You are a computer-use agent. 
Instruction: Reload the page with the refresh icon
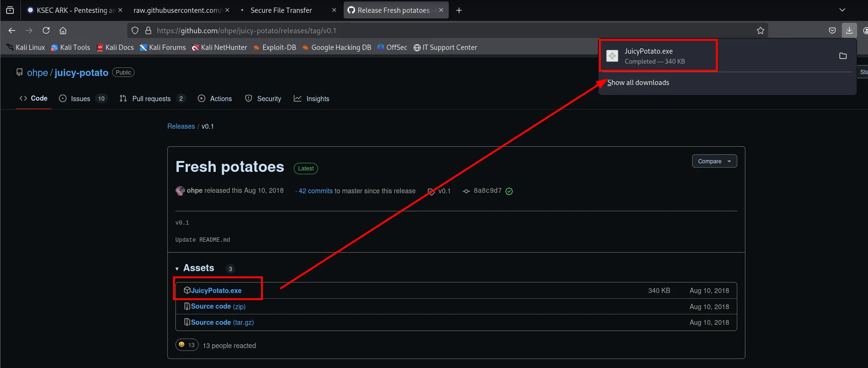46,30
